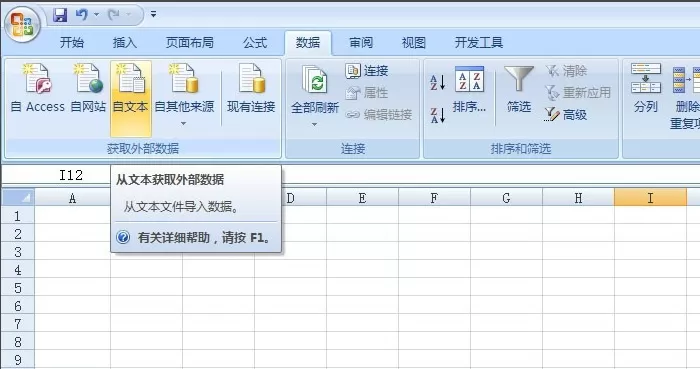This screenshot has height=369, width=700.
Task: Click the Name Box showing I12
Action: point(56,175)
